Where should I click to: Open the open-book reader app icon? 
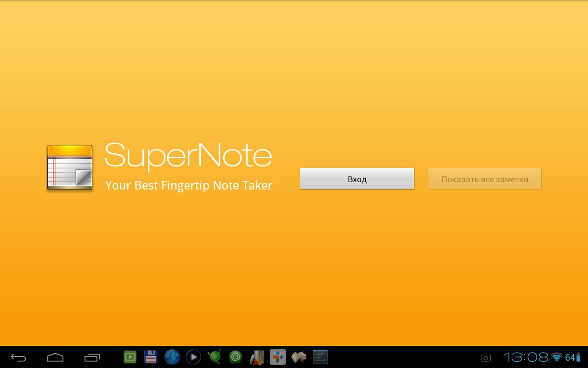point(299,357)
